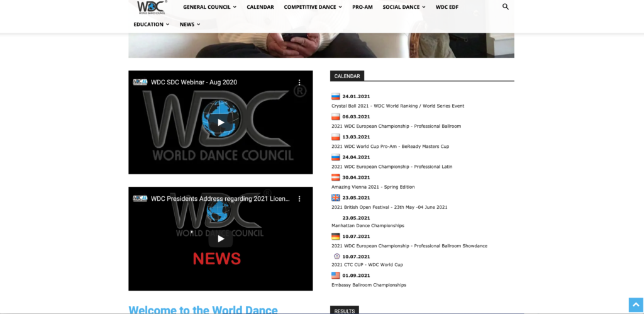Image resolution: width=644 pixels, height=314 pixels.
Task: Click the back-to-top arrow button
Action: coord(636,305)
